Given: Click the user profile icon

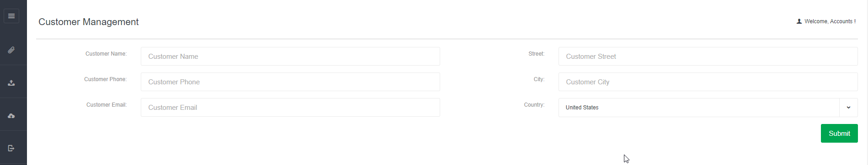Looking at the screenshot, I should tap(799, 21).
